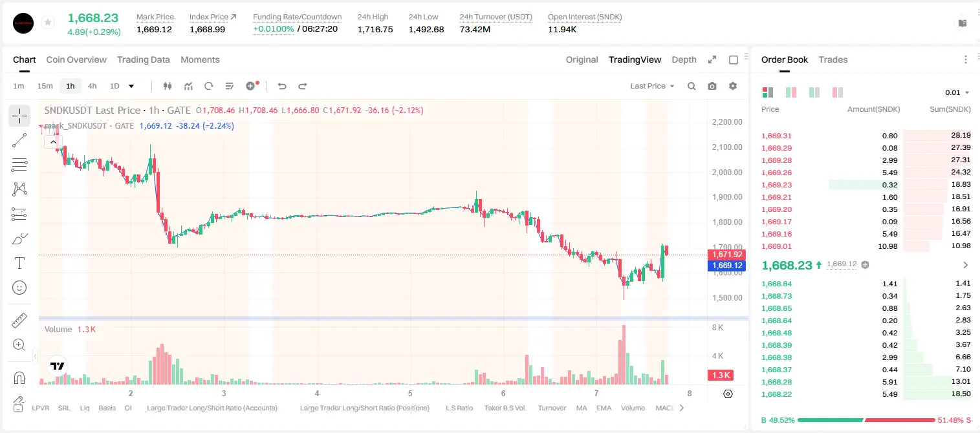Viewport: 980px width, 433px height.
Task: Click the chart screenshot camera icon
Action: point(712,86)
